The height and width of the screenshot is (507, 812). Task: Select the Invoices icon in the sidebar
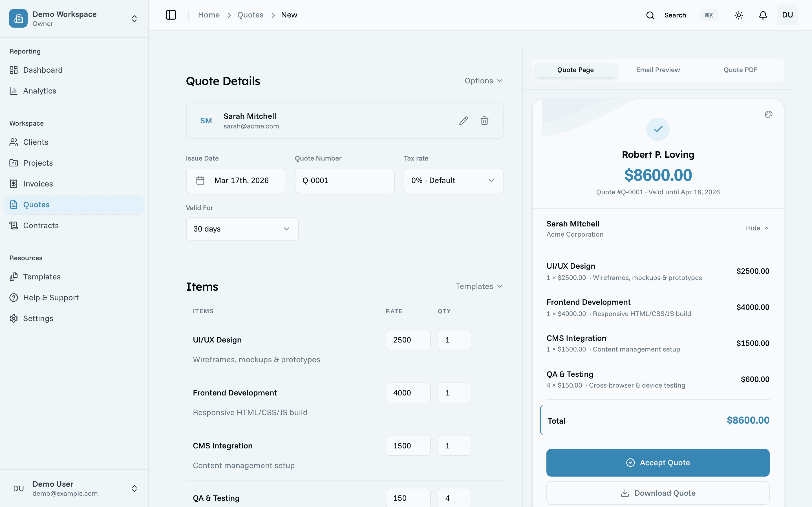tap(14, 183)
